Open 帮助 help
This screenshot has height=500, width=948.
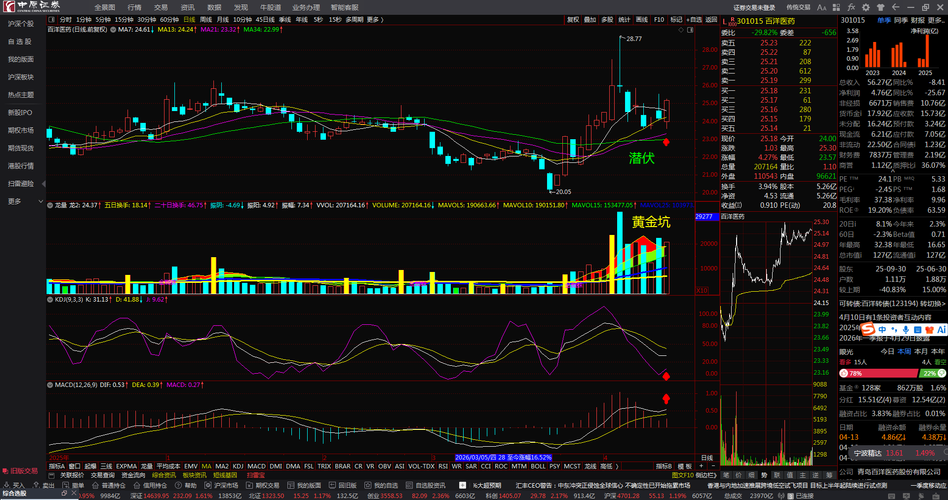(x=186, y=485)
